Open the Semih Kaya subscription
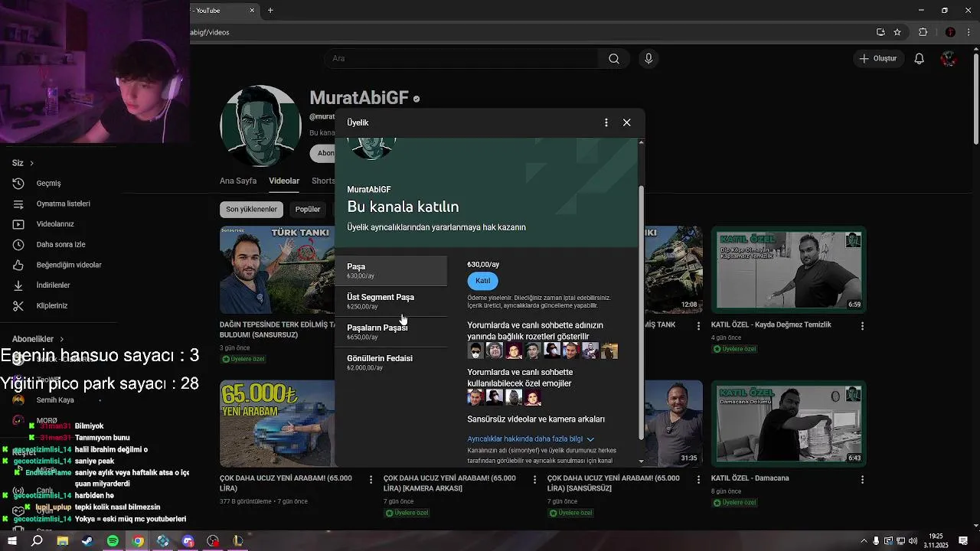Screen dimensions: 980x551 click(55, 400)
